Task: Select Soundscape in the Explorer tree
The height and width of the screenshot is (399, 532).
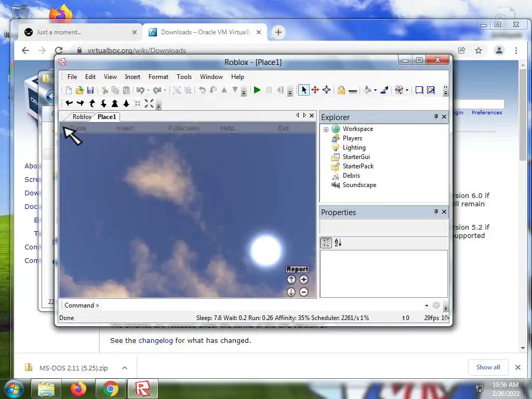Action: tap(360, 185)
